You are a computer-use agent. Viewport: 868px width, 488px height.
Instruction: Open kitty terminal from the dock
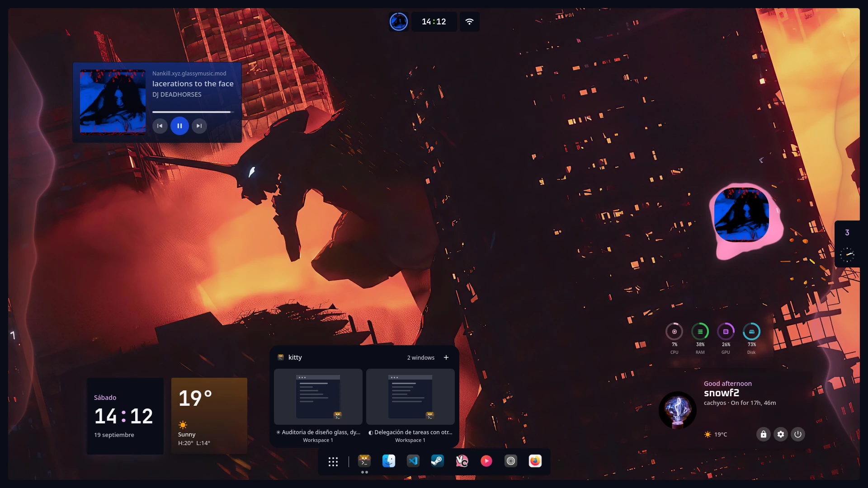364,461
